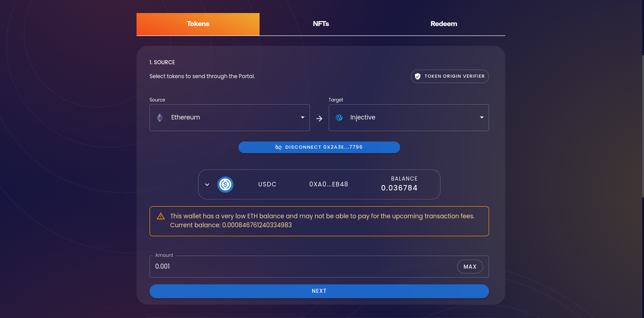Click the arrow between Source and Target
This screenshot has width=644, height=318.
pyautogui.click(x=319, y=119)
